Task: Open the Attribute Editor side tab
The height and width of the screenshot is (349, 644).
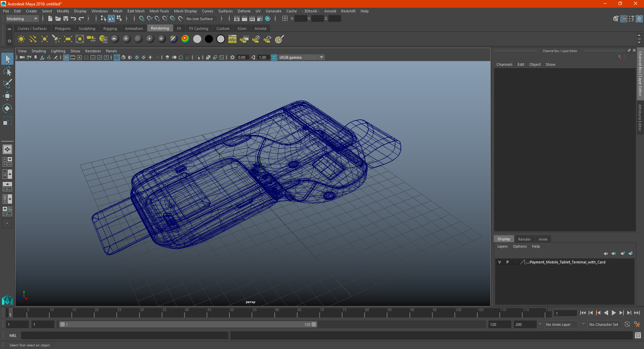Action: click(x=640, y=117)
